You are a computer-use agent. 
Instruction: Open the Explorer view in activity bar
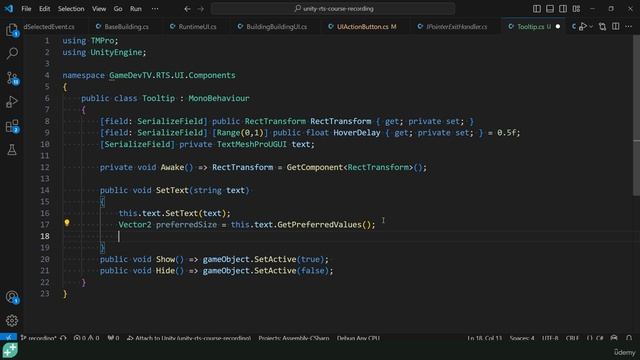[x=12, y=30]
